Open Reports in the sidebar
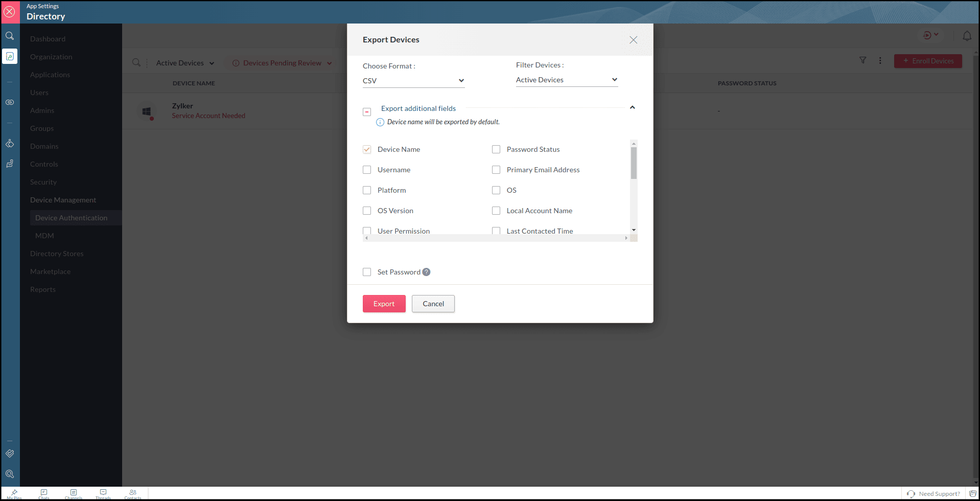The image size is (980, 501). (x=43, y=289)
